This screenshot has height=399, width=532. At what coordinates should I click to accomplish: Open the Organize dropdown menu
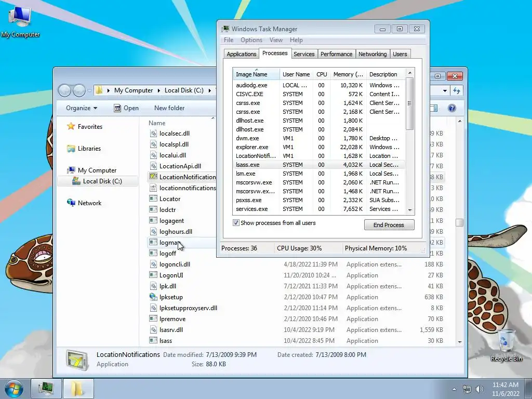[x=82, y=108]
